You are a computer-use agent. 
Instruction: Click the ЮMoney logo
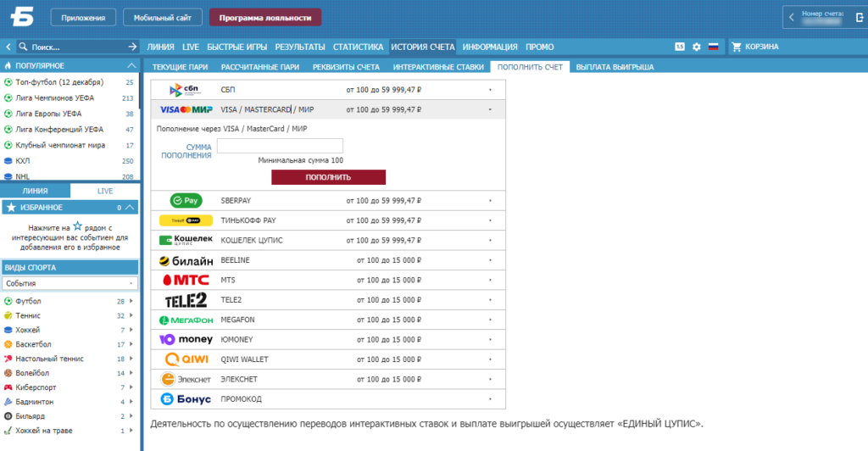186,339
